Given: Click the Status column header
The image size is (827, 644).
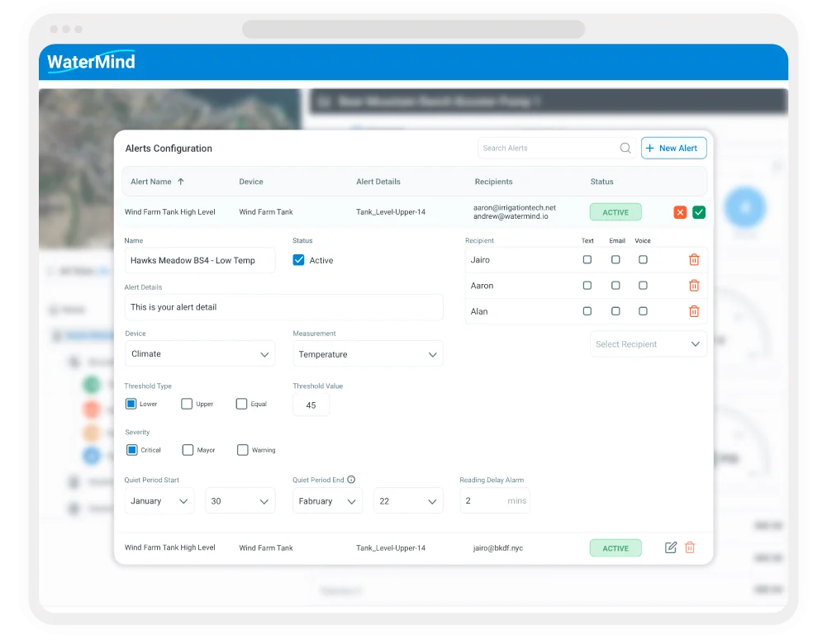Looking at the screenshot, I should (601, 182).
